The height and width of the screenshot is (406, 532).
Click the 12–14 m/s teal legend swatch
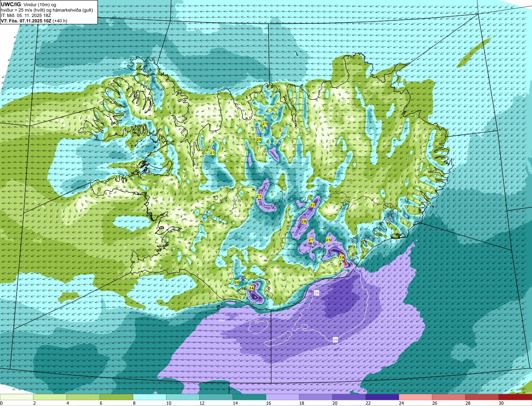coord(216,397)
